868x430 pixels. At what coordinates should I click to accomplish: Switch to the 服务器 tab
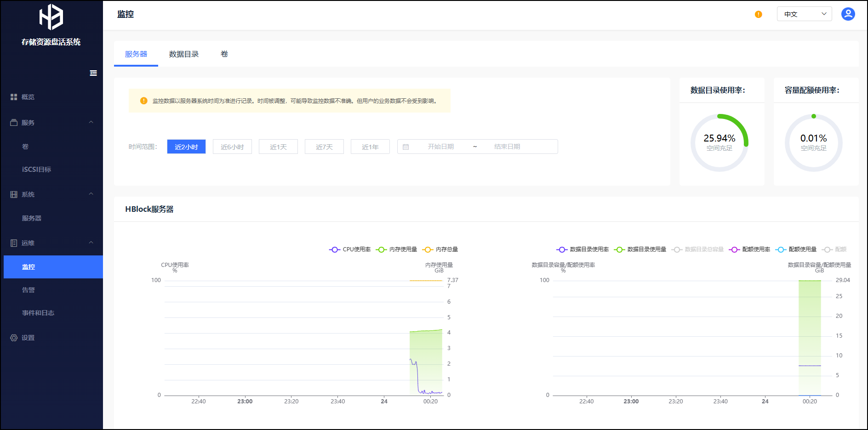pyautogui.click(x=136, y=54)
